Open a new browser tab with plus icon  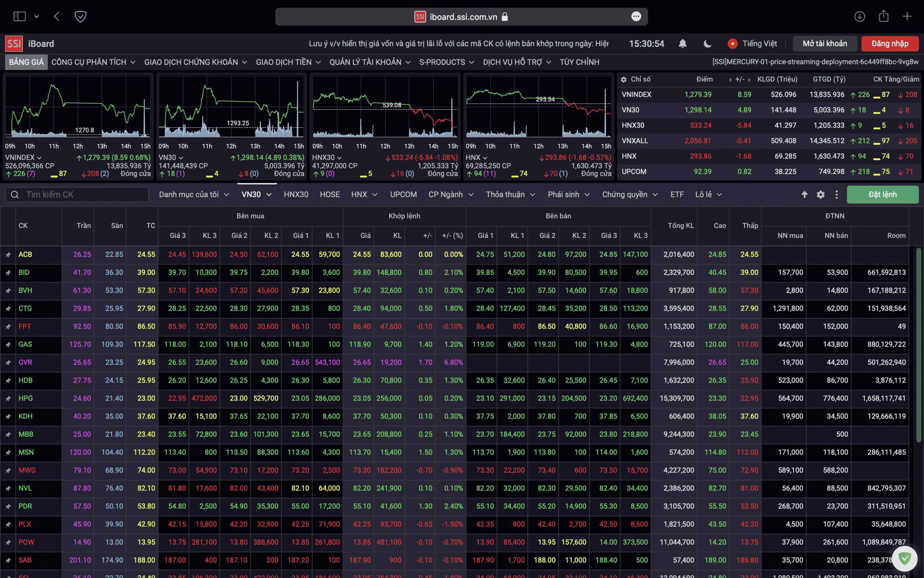click(x=907, y=17)
